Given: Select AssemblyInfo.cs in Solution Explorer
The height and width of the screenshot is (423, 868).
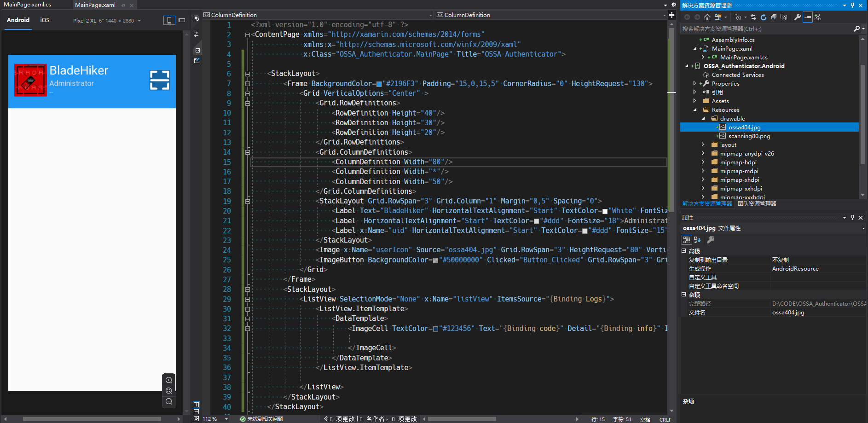Looking at the screenshot, I should tap(733, 40).
